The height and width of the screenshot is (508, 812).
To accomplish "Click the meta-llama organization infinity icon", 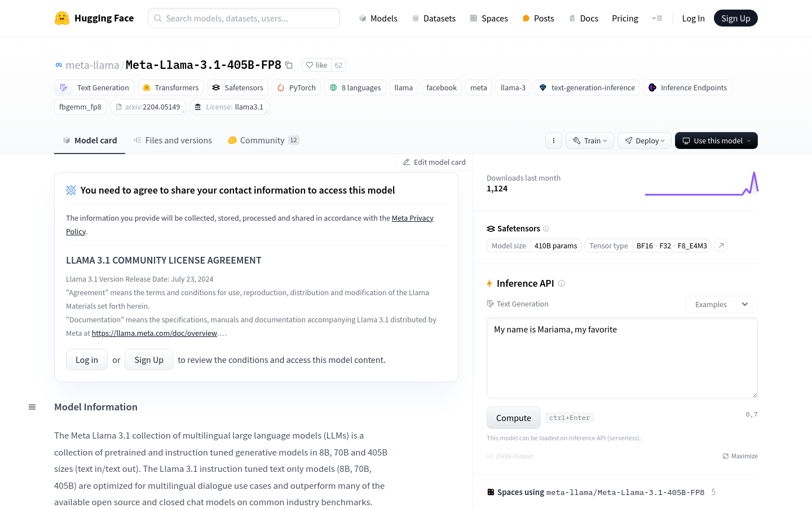I will click(x=59, y=65).
